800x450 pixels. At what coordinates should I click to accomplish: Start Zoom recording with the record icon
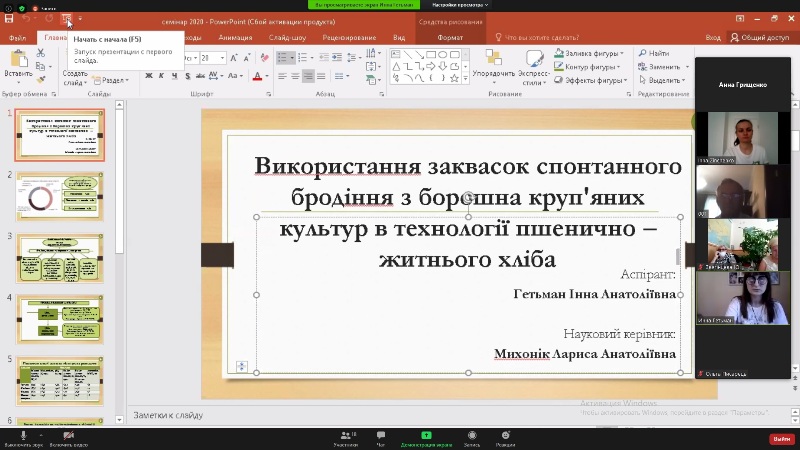pyautogui.click(x=472, y=437)
